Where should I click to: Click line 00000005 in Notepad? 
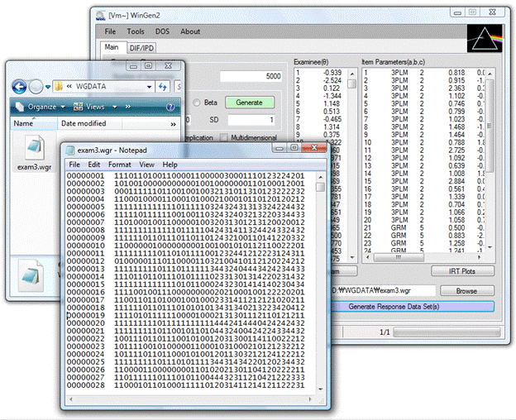point(186,208)
